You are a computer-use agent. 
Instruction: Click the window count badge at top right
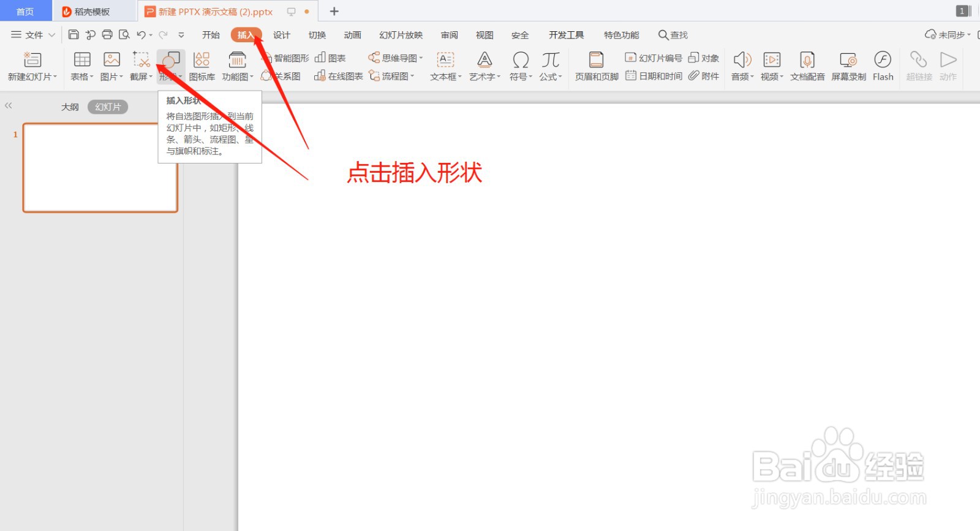[x=962, y=11]
